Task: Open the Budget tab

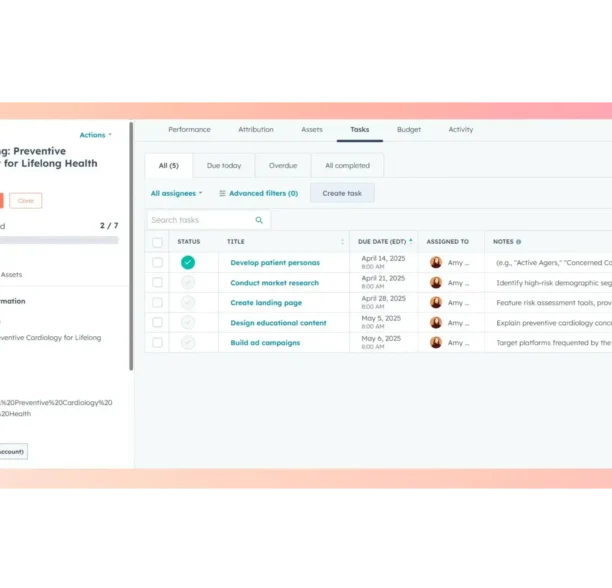Action: point(409,130)
